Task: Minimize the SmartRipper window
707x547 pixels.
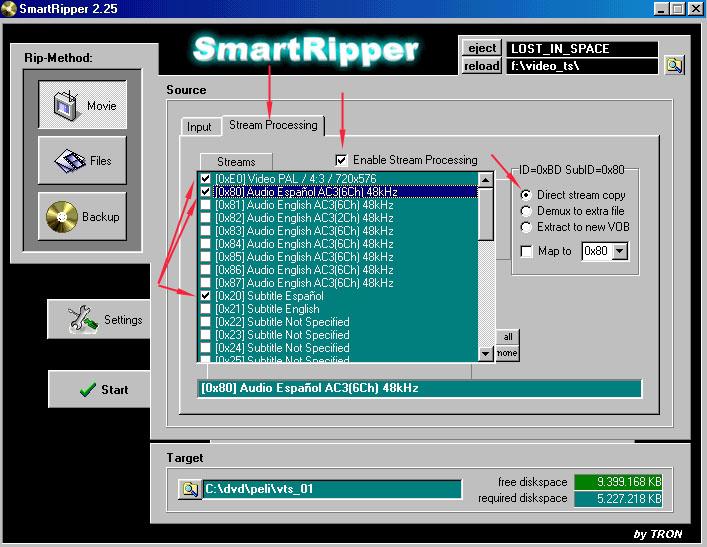Action: click(661, 9)
